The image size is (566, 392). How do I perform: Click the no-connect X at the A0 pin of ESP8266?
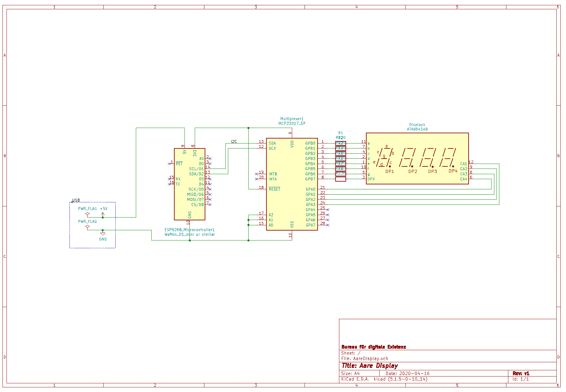[x=210, y=159]
